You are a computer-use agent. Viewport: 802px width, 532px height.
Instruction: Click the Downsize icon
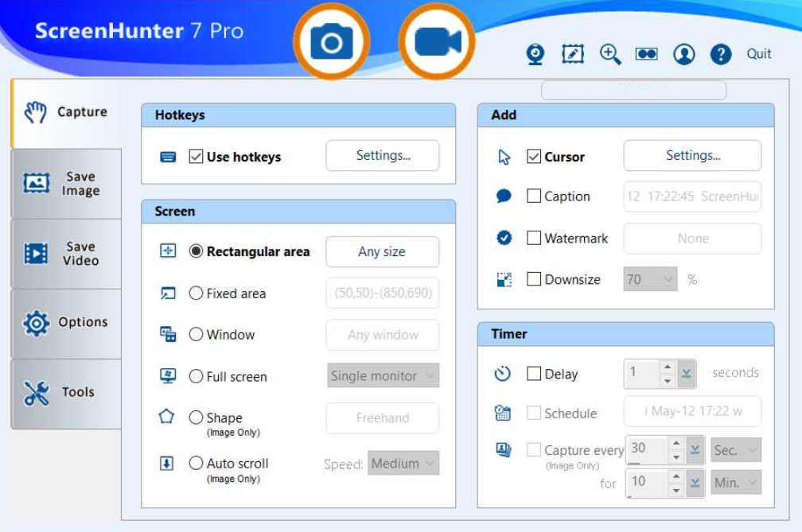[x=504, y=280]
